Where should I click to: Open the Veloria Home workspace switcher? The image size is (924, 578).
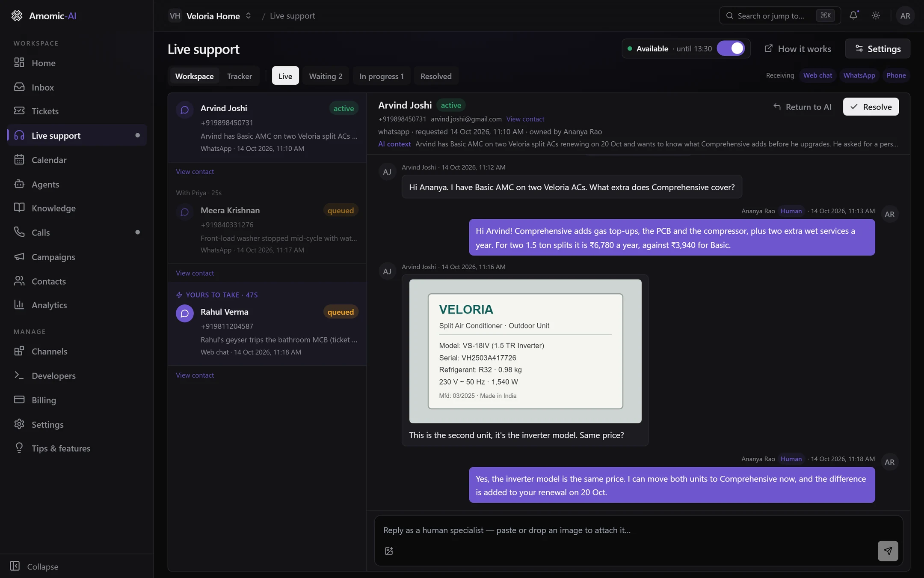point(210,16)
